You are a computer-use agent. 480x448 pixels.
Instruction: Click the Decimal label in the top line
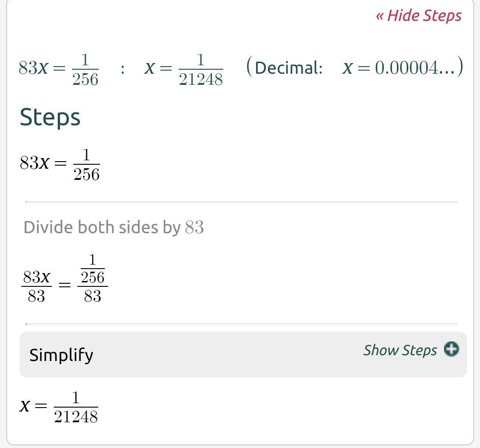coord(289,68)
